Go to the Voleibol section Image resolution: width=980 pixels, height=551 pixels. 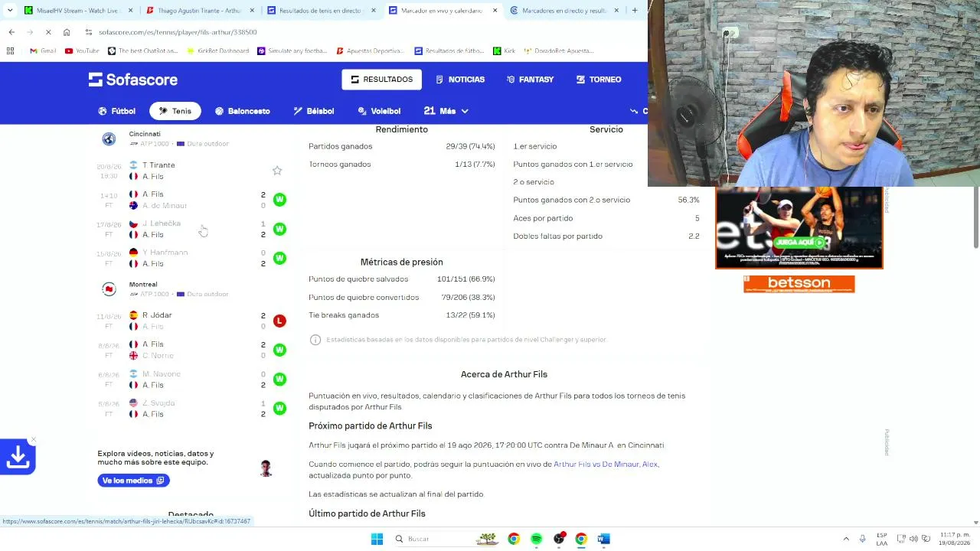pyautogui.click(x=379, y=111)
